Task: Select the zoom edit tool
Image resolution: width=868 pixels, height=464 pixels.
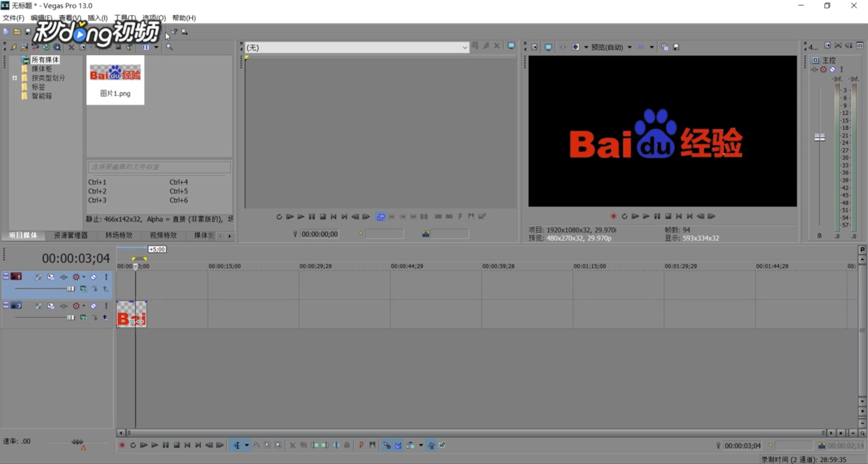Action: (x=278, y=445)
